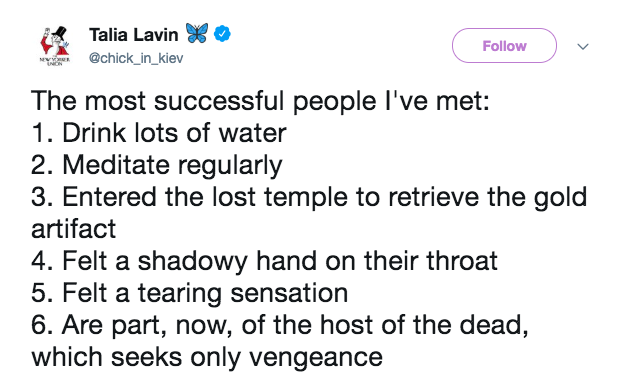The height and width of the screenshot is (384, 627).
Task: Click the '5. Felt a tearing sensation' line
Action: pyautogui.click(x=190, y=293)
